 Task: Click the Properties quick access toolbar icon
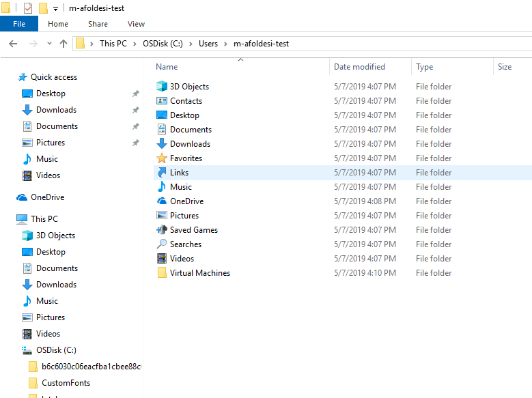tap(28, 8)
